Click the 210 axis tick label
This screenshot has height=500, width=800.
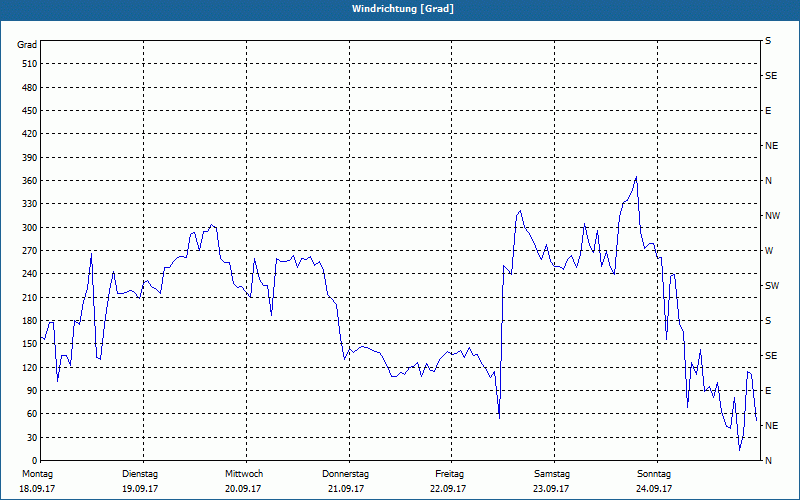pyautogui.click(x=30, y=297)
